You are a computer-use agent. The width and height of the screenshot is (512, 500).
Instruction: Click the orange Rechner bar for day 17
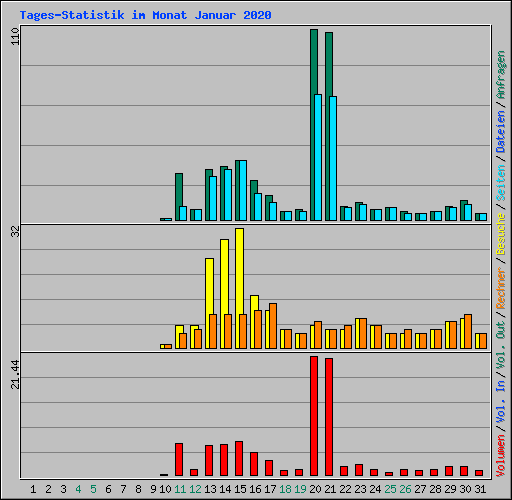click(273, 326)
